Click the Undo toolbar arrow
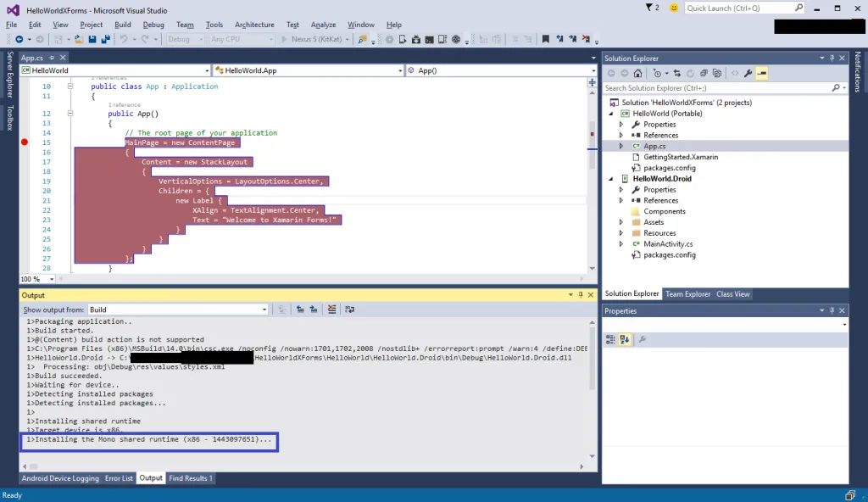 click(x=124, y=39)
